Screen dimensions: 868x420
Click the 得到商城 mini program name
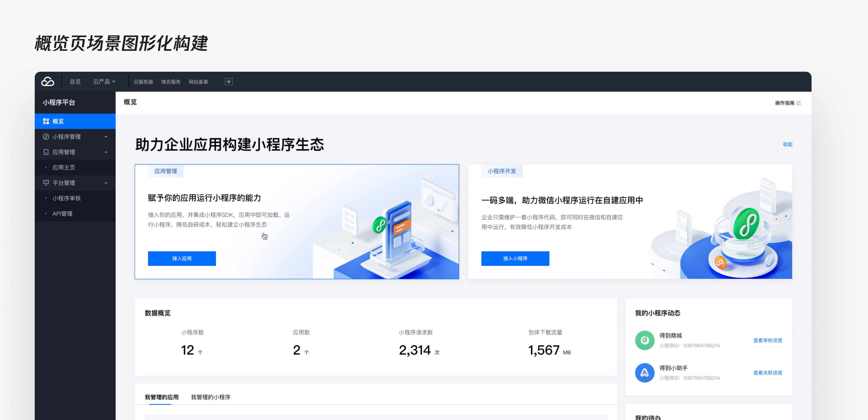[671, 335]
